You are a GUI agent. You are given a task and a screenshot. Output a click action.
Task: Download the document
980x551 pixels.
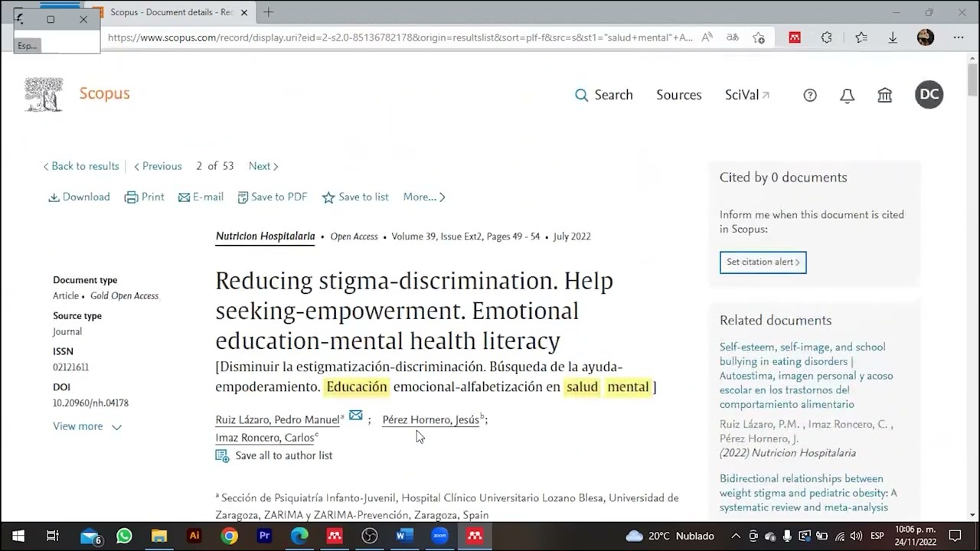click(80, 197)
